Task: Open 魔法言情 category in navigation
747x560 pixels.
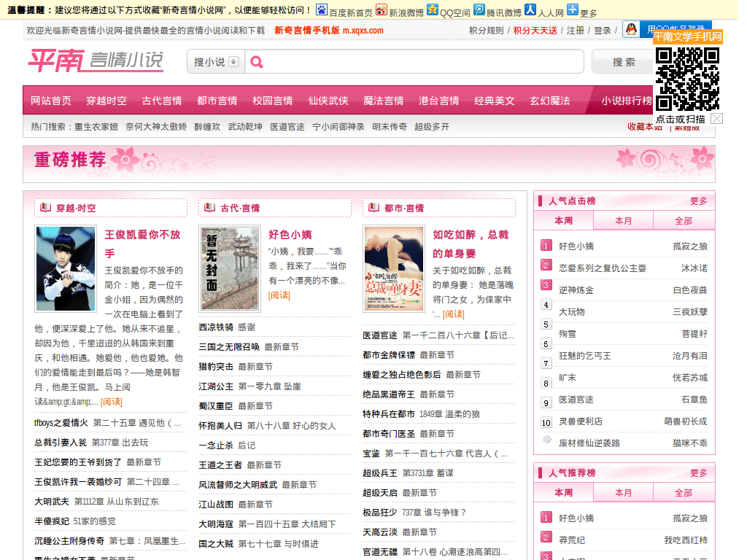Action: pos(384,101)
